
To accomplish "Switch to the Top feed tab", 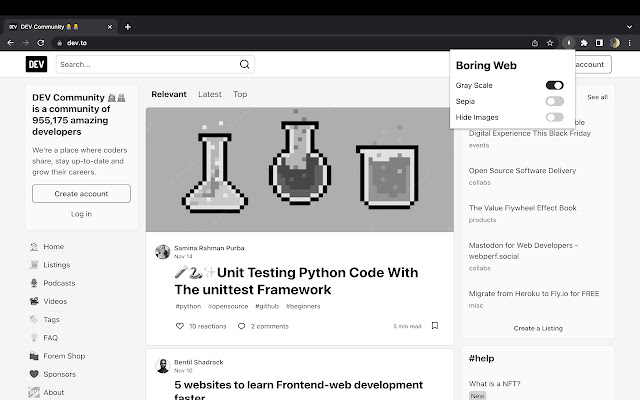I will tap(240, 94).
